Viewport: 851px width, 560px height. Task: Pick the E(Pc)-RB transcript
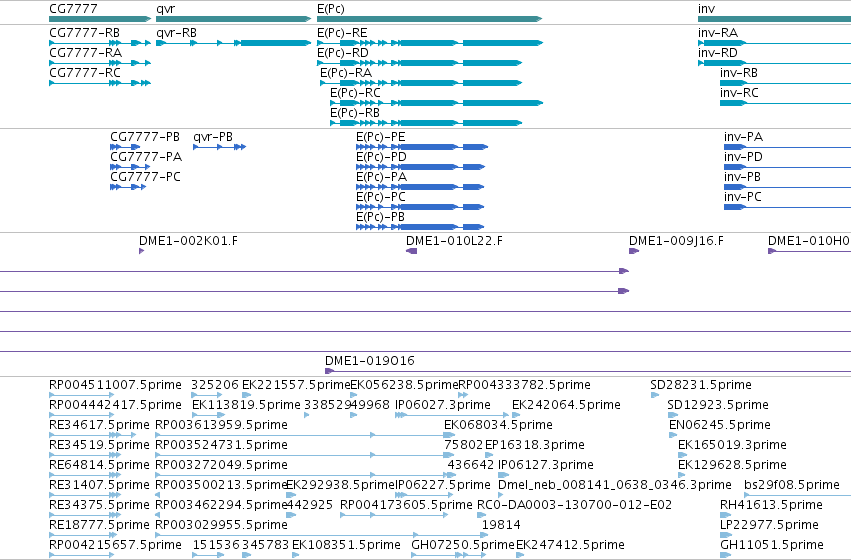426,123
